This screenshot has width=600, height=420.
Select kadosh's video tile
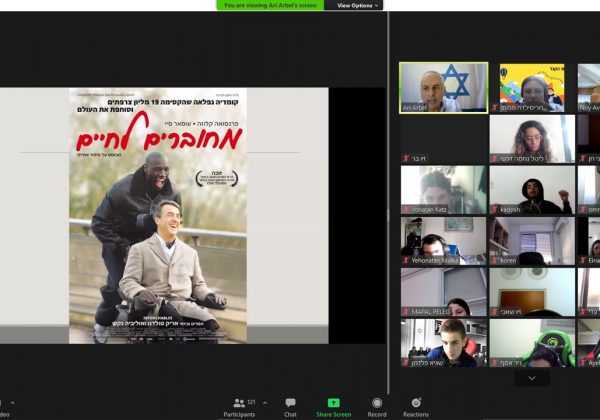pyautogui.click(x=532, y=190)
